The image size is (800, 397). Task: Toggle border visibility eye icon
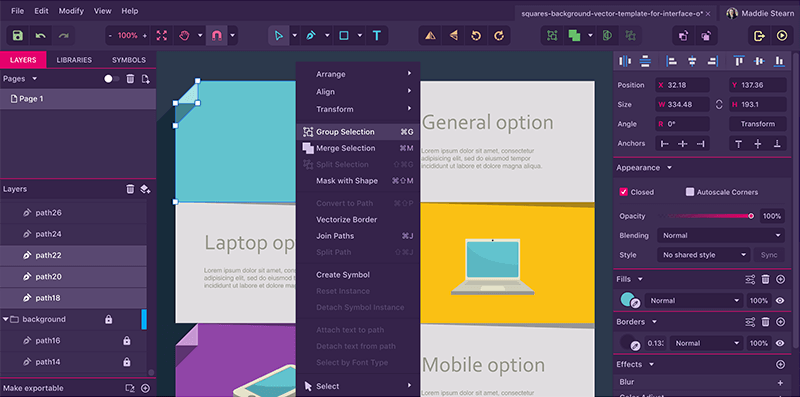(780, 343)
